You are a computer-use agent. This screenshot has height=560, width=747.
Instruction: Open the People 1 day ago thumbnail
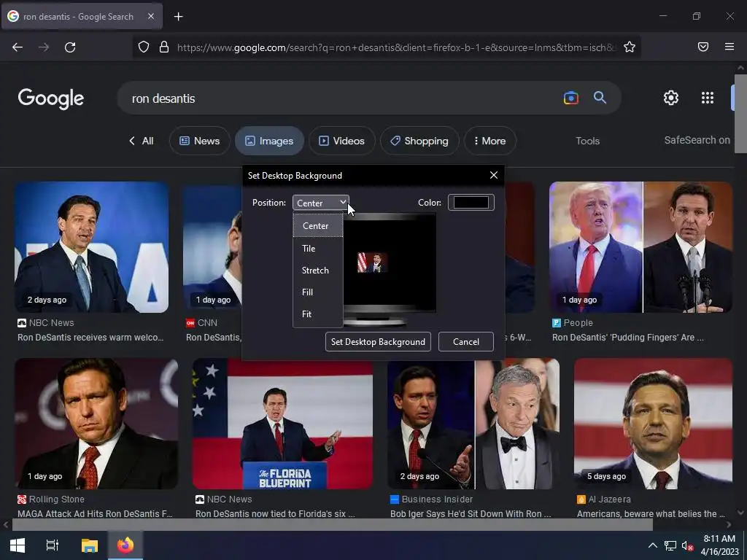640,246
